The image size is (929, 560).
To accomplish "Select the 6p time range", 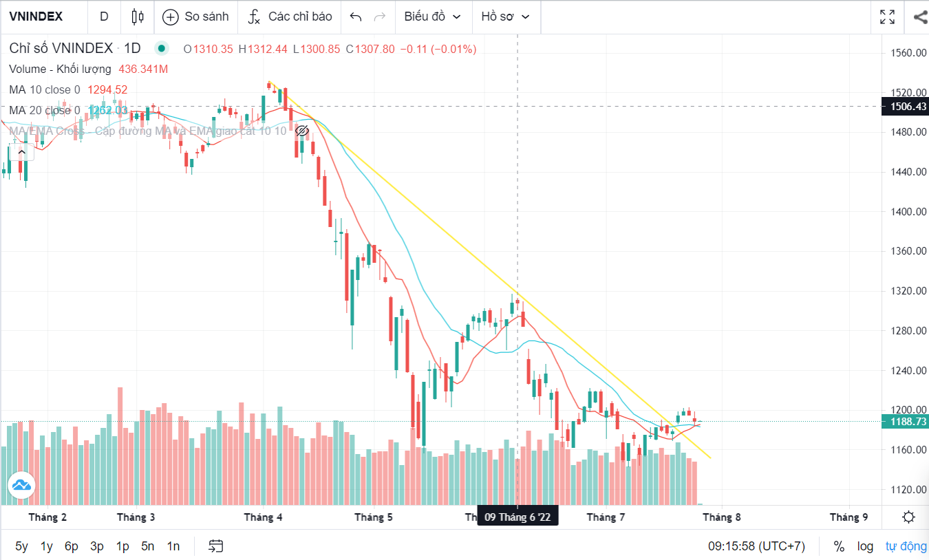I will point(72,546).
